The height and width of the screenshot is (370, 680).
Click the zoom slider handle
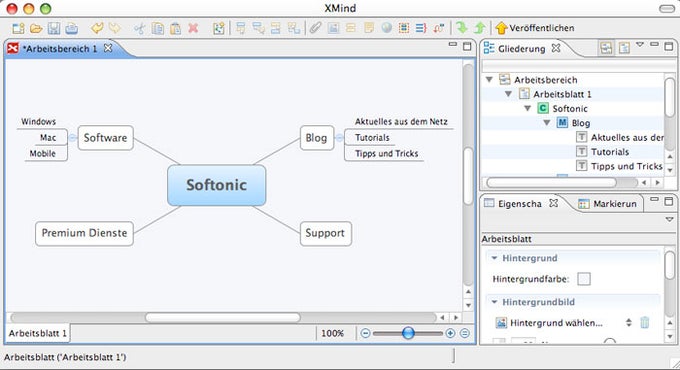(408, 333)
